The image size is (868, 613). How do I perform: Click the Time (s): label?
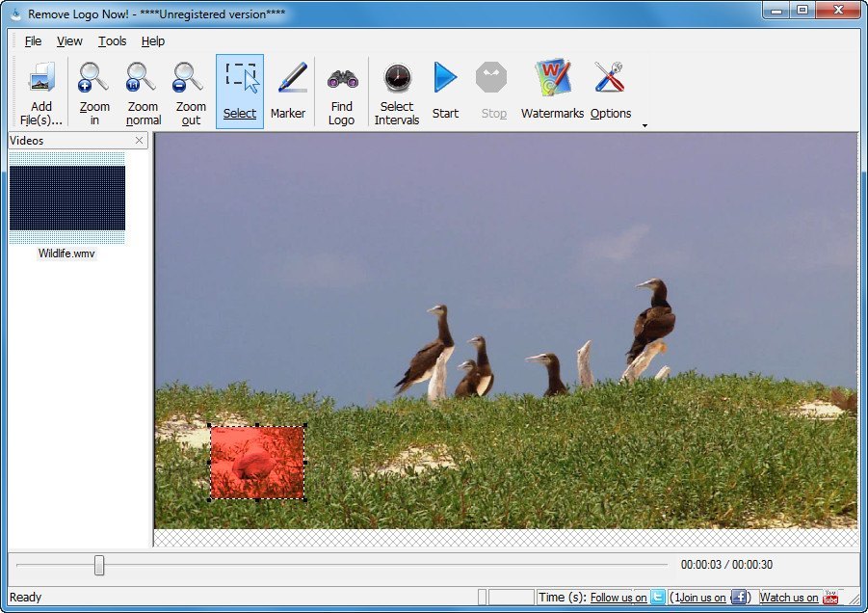pos(562,598)
